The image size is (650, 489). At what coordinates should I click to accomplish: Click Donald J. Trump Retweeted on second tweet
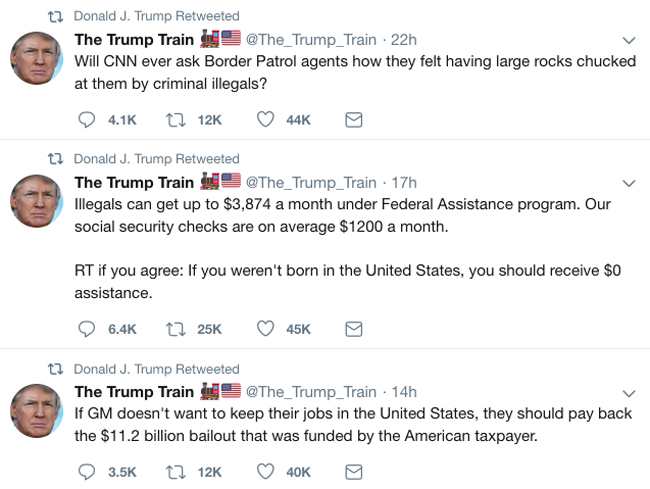coord(157,159)
